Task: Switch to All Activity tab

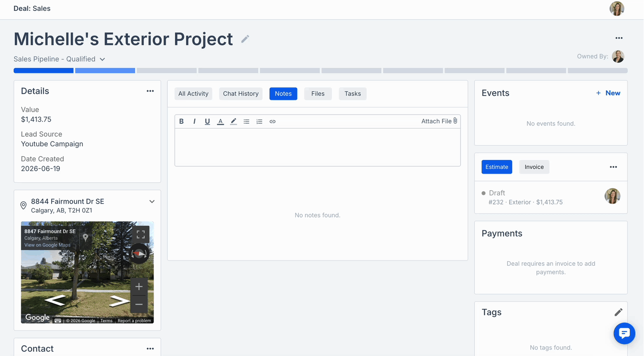Action: click(193, 94)
